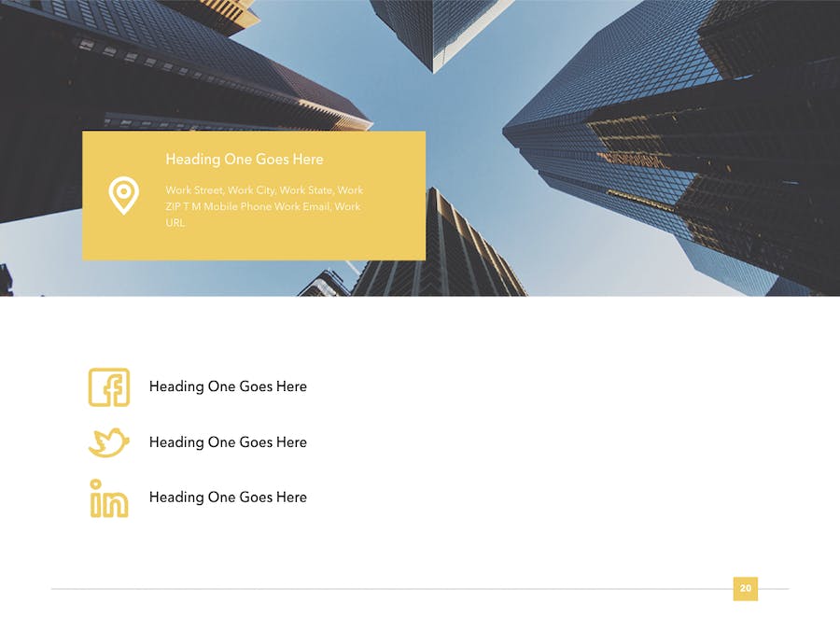Select the heading beside the LinkedIn icon
This screenshot has height=630, width=840.
coord(228,497)
